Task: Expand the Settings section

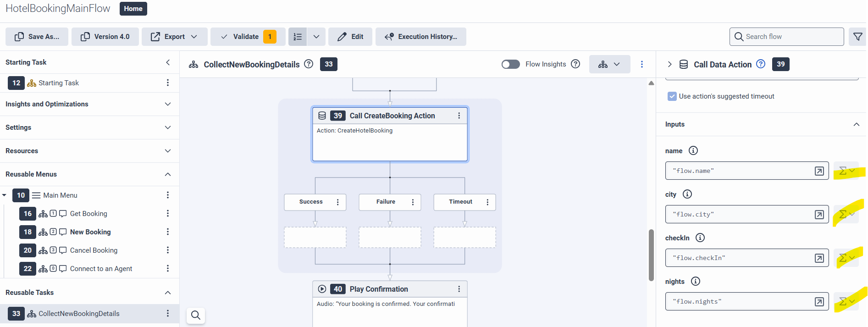Action: [168, 127]
